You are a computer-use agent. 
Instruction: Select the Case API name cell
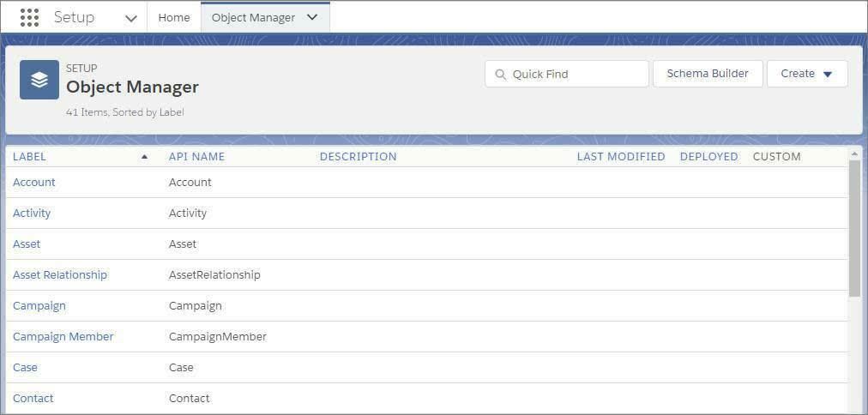pyautogui.click(x=181, y=368)
